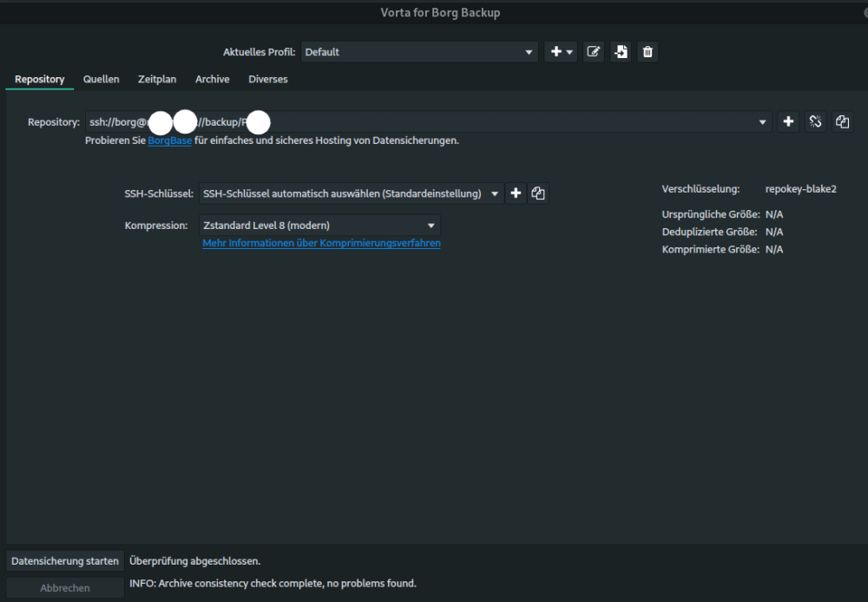The image size is (868, 602).
Task: Switch to the Quellen tab
Action: coord(102,79)
